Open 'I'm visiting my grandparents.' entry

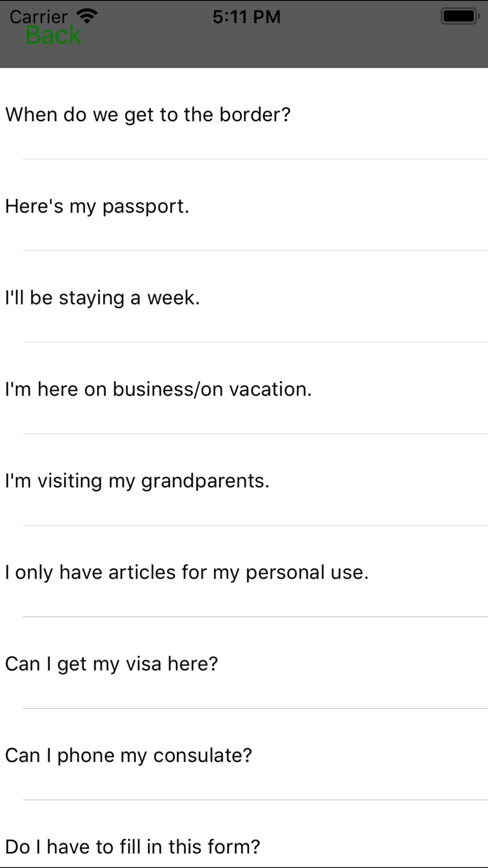pyautogui.click(x=244, y=480)
